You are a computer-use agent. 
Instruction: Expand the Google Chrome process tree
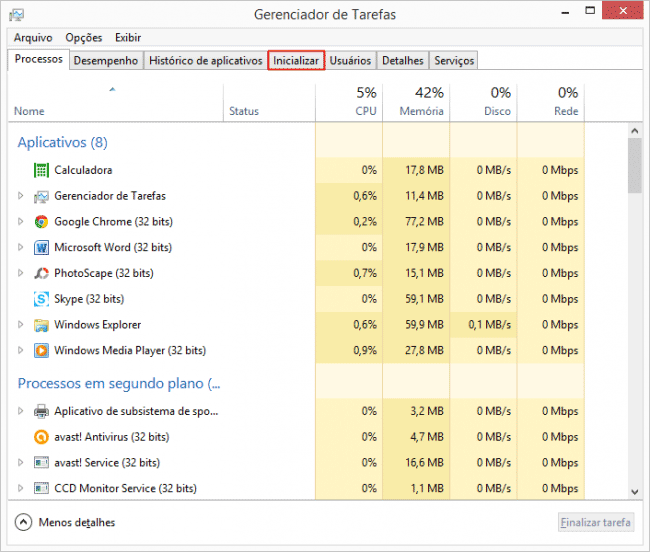(20, 222)
